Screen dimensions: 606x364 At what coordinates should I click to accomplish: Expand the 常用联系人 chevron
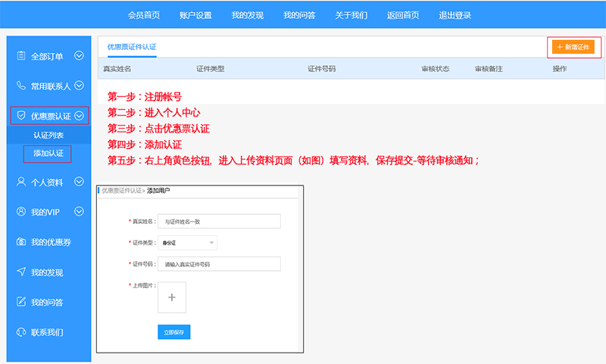79,86
